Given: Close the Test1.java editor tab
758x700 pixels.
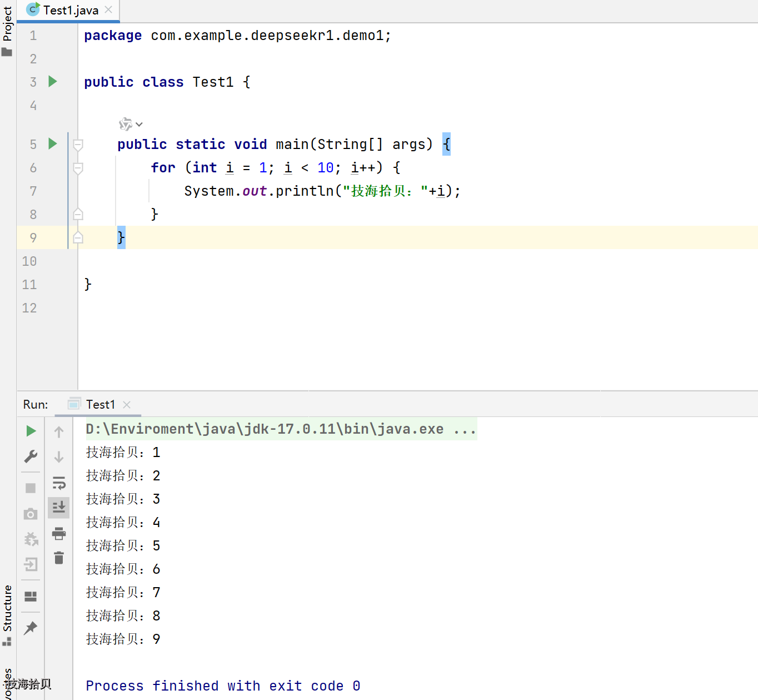Looking at the screenshot, I should point(109,9).
